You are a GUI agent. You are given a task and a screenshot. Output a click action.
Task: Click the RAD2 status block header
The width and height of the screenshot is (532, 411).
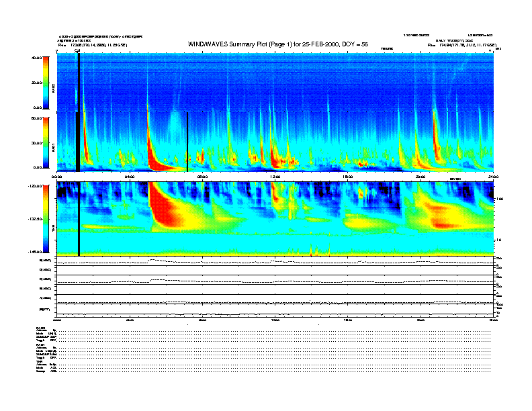coord(41,328)
